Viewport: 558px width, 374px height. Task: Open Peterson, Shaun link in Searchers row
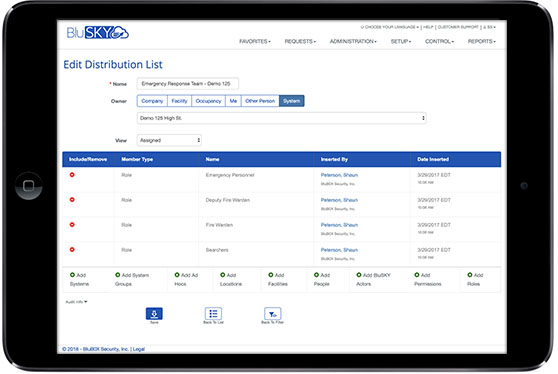coord(339,250)
